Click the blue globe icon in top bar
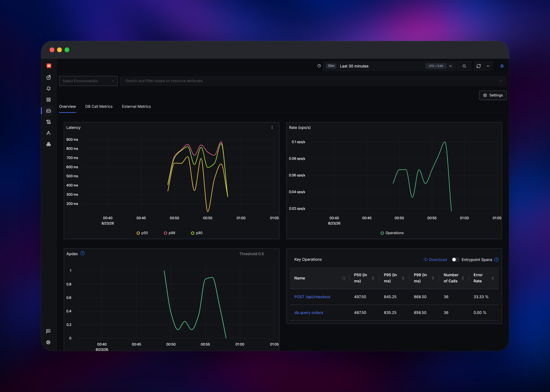Image resolution: width=550 pixels, height=392 pixels. click(x=502, y=66)
